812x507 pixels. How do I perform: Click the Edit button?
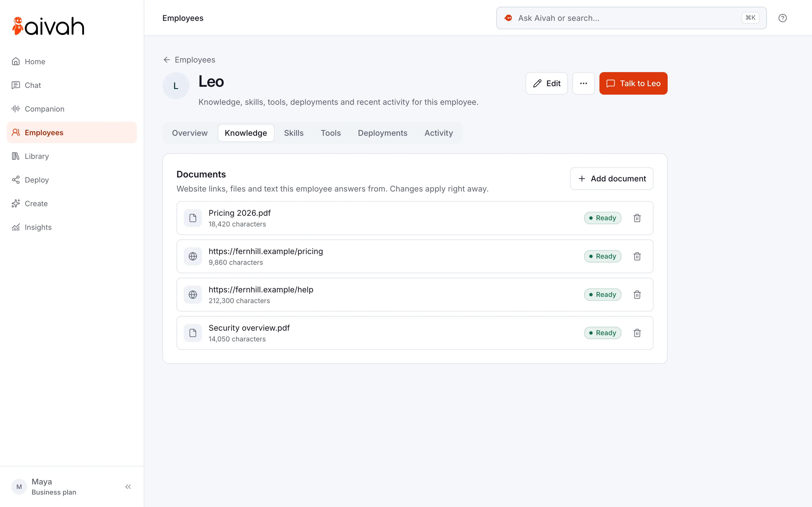tap(547, 83)
